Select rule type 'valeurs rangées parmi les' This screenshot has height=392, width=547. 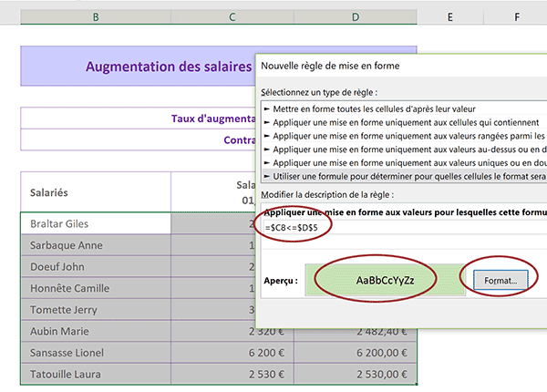click(x=405, y=136)
